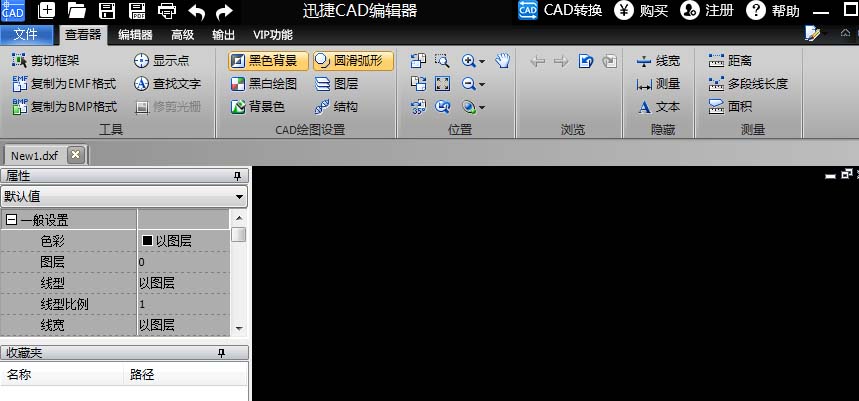Click the magnifier with green dot icon

[x=468, y=107]
